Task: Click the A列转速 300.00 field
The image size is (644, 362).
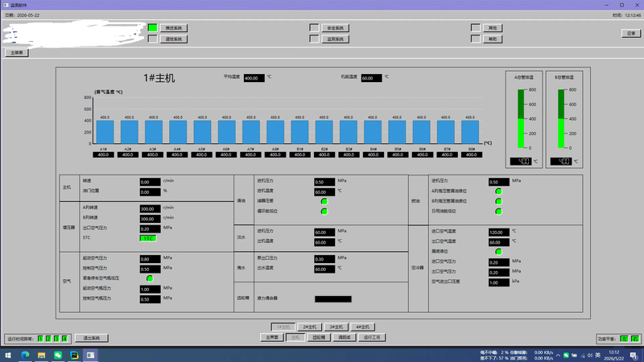Action: (x=150, y=208)
